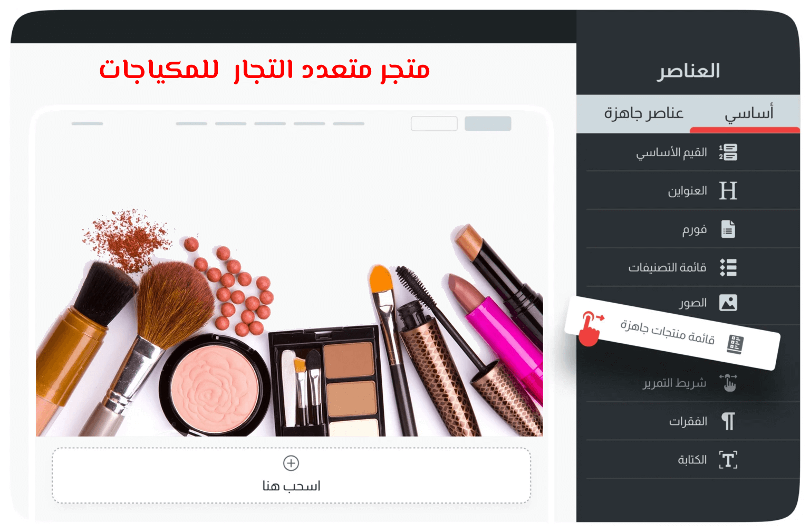The image size is (810, 532).
Task: Click the red drag hand pointer icon
Action: [x=591, y=328]
